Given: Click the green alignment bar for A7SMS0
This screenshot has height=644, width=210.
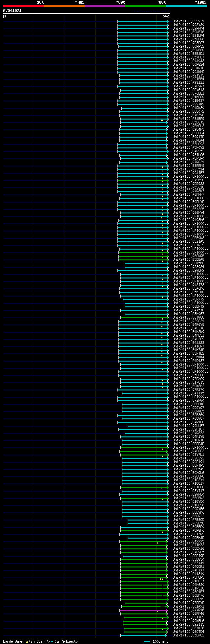Looking at the screenshot, I should tap(143, 180).
